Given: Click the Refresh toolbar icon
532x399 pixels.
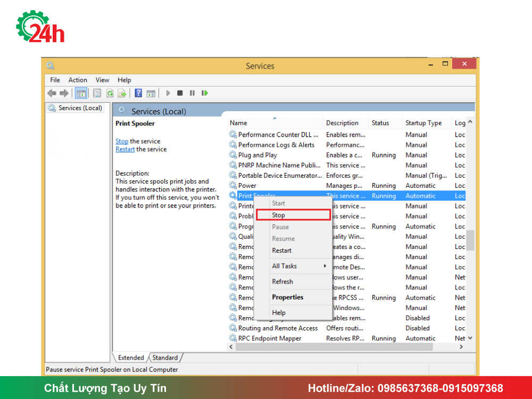Looking at the screenshot, I should pyautogui.click(x=110, y=93).
